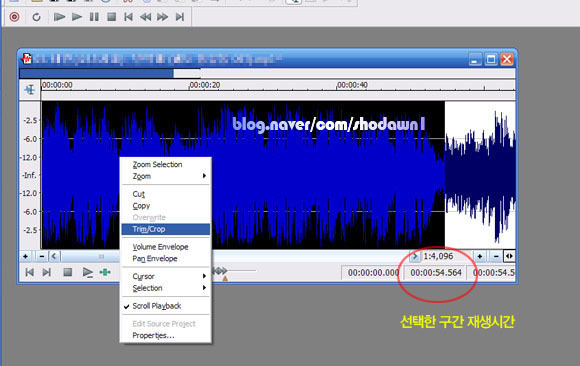
Task: Expand the Cursor submenu in the context menu
Action: [166, 276]
